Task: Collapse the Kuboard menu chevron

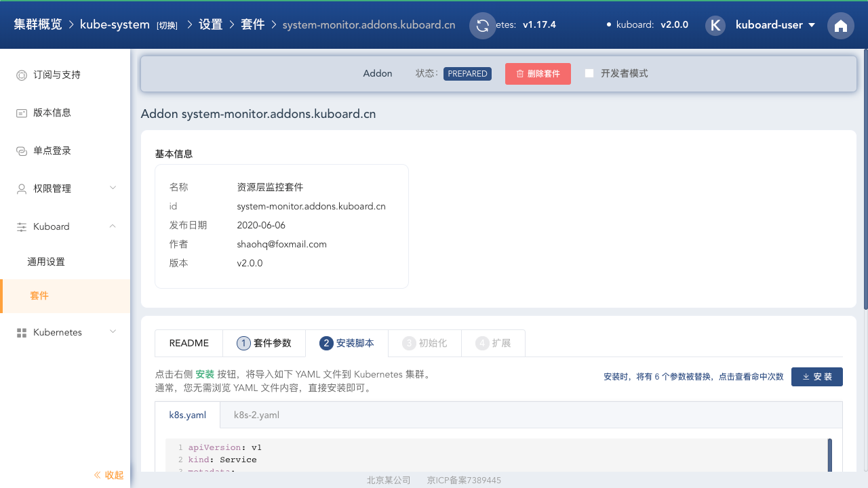Action: pyautogui.click(x=113, y=226)
